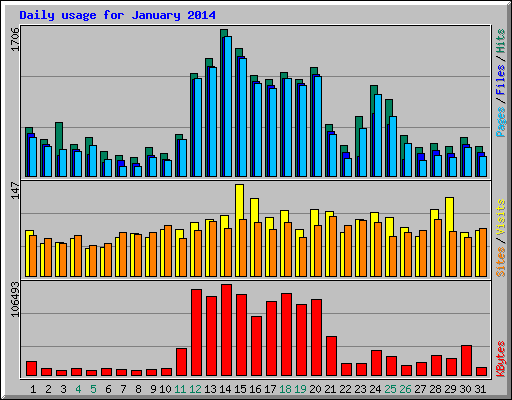512x400 pixels.
Task: Click day label 16 on the x-axis
Action: click(x=255, y=389)
